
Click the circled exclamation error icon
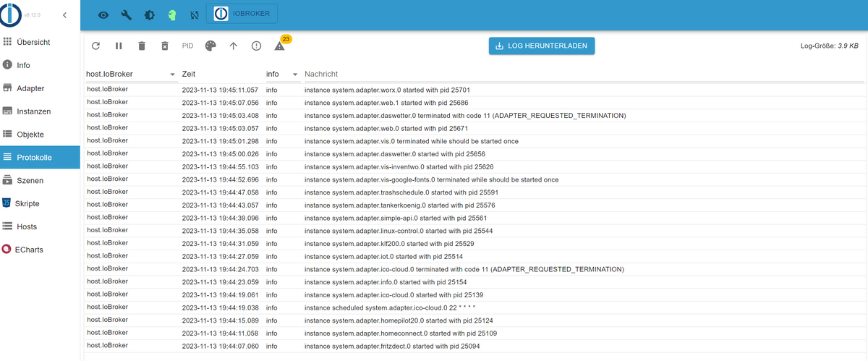256,46
